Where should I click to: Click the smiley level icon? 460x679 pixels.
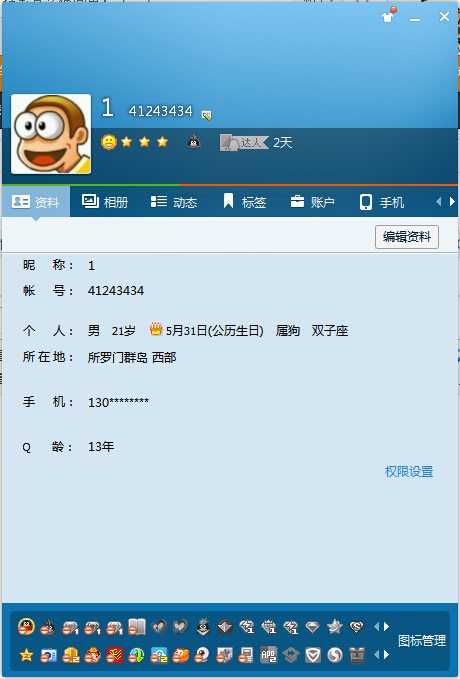[x=109, y=142]
